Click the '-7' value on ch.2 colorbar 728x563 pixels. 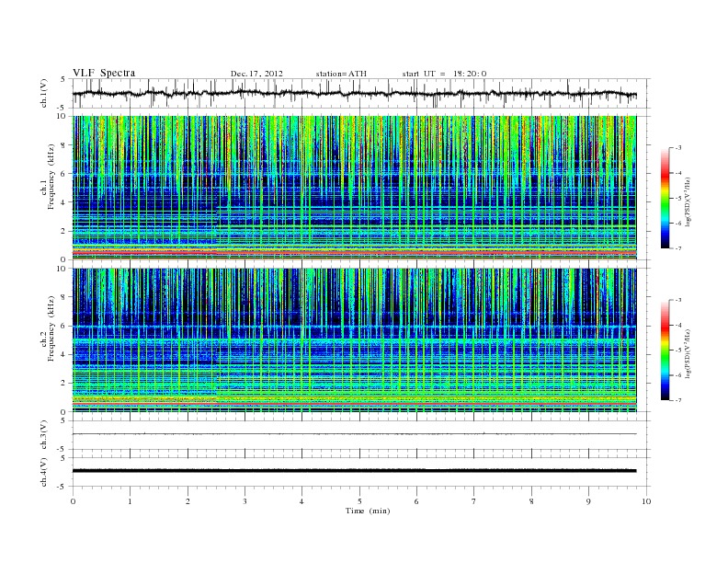(x=678, y=400)
